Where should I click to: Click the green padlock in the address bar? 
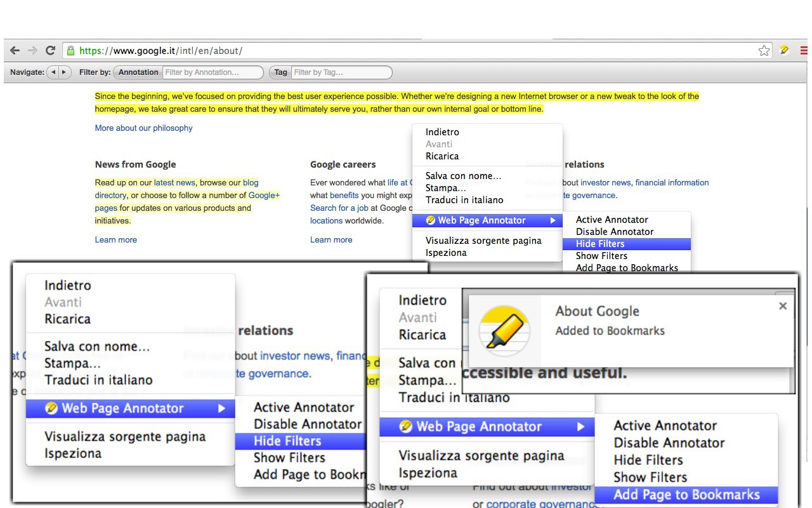pyautogui.click(x=70, y=51)
